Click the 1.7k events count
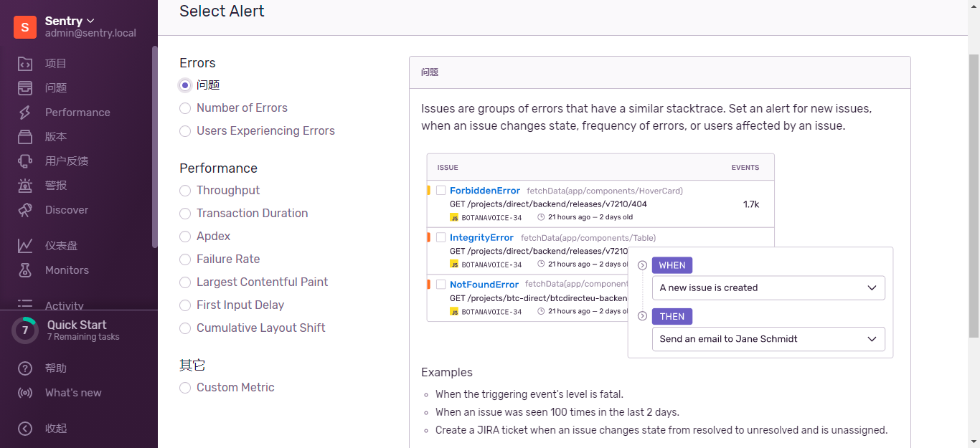 click(x=750, y=204)
